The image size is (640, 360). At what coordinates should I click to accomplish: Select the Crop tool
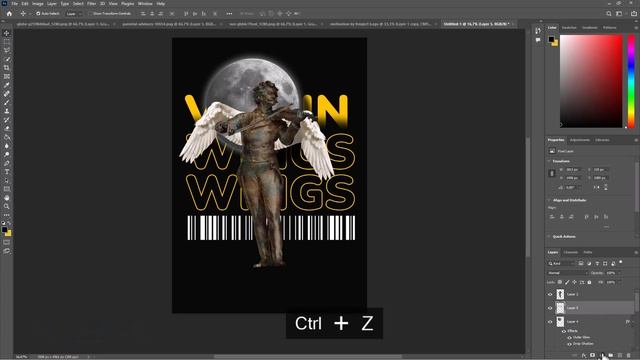(x=7, y=68)
